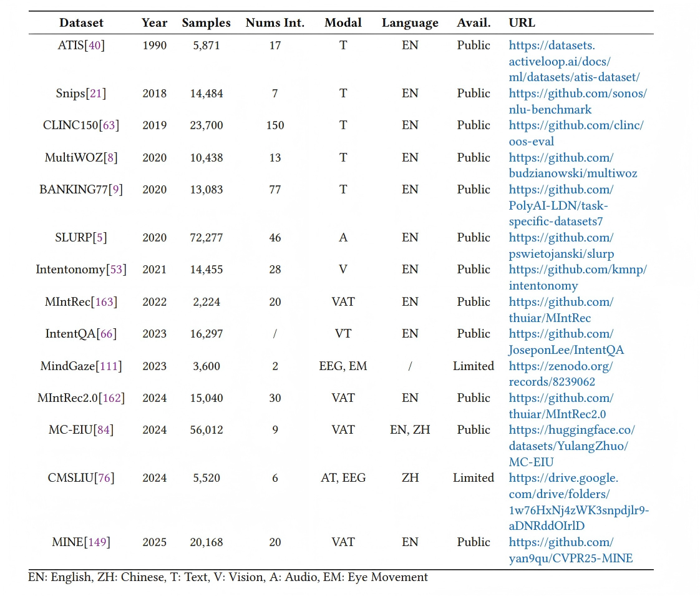Open the Intentonomy kmnp GitHub link

[578, 277]
